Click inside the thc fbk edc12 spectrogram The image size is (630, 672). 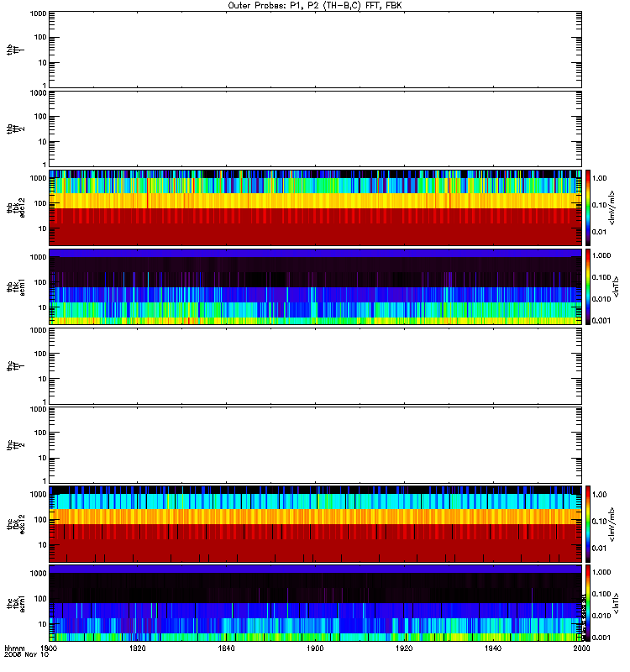pyautogui.click(x=315, y=524)
